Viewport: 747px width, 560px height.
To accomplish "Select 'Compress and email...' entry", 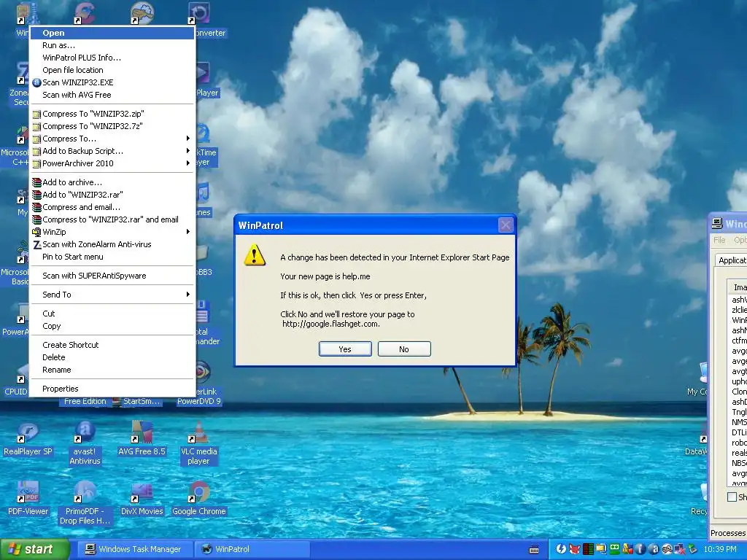I will (x=112, y=207).
